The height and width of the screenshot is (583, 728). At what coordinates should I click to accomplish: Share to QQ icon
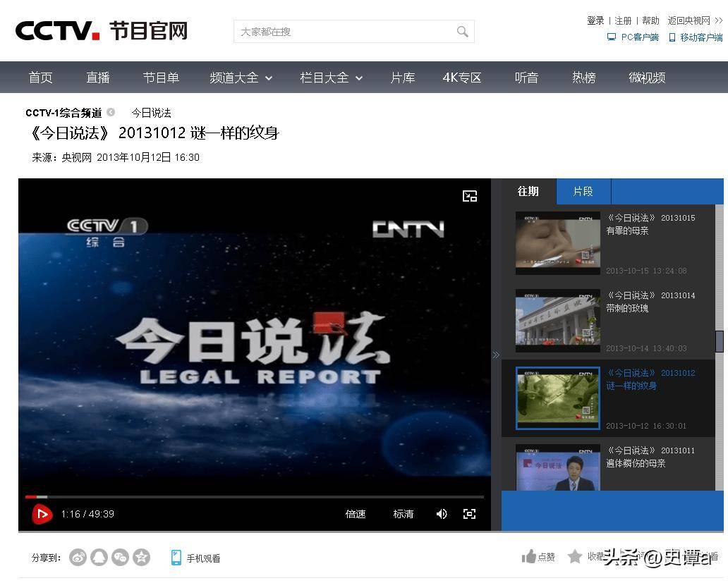(x=99, y=557)
